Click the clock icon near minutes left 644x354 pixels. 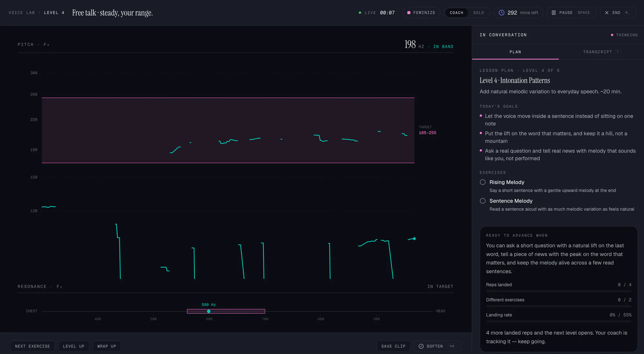click(x=501, y=13)
